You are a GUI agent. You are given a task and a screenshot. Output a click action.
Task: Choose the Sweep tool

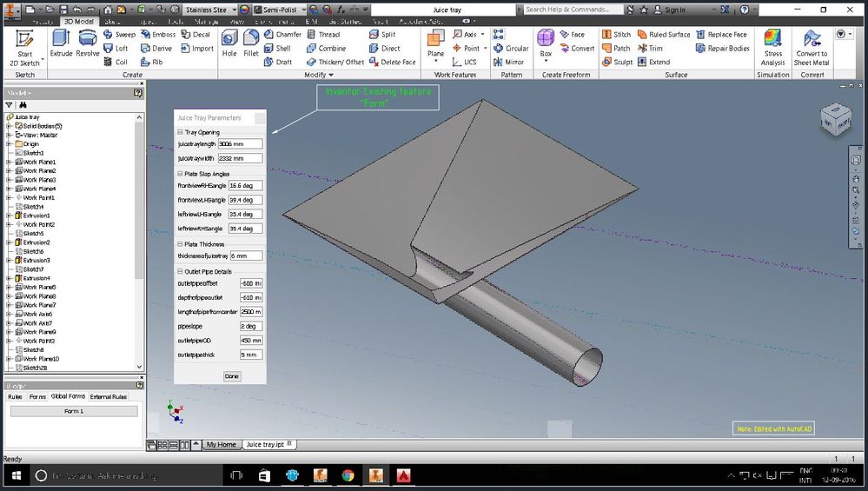[120, 34]
